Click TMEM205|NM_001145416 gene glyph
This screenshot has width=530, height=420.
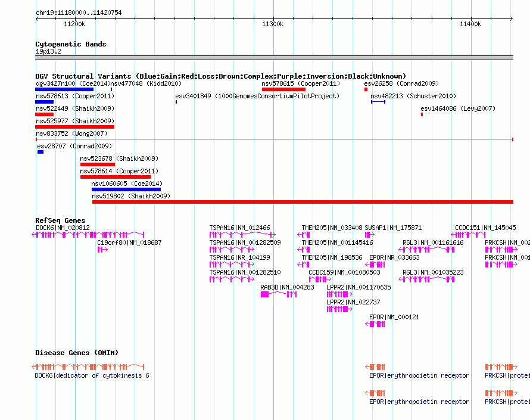(x=304, y=250)
